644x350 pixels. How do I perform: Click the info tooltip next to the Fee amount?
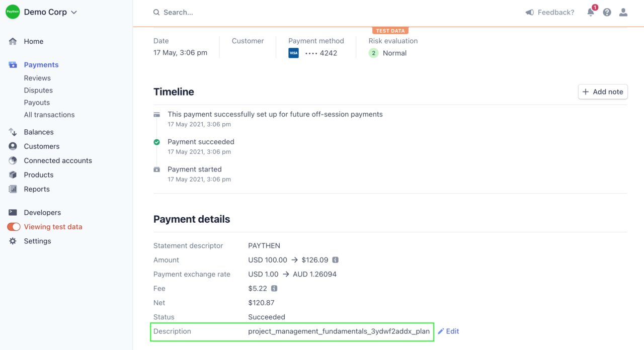(x=274, y=288)
